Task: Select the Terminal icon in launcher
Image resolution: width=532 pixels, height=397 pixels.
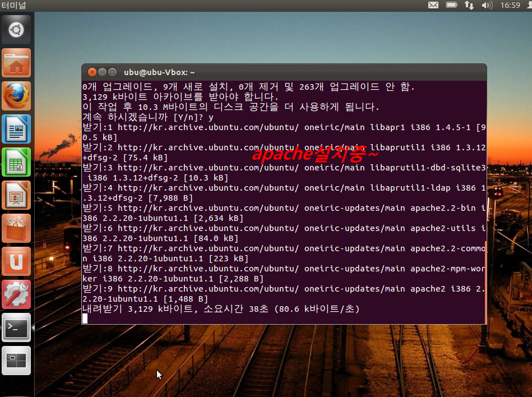Action: click(x=16, y=328)
